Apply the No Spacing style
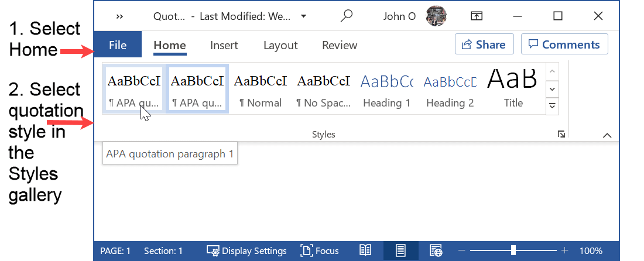 tap(324, 88)
